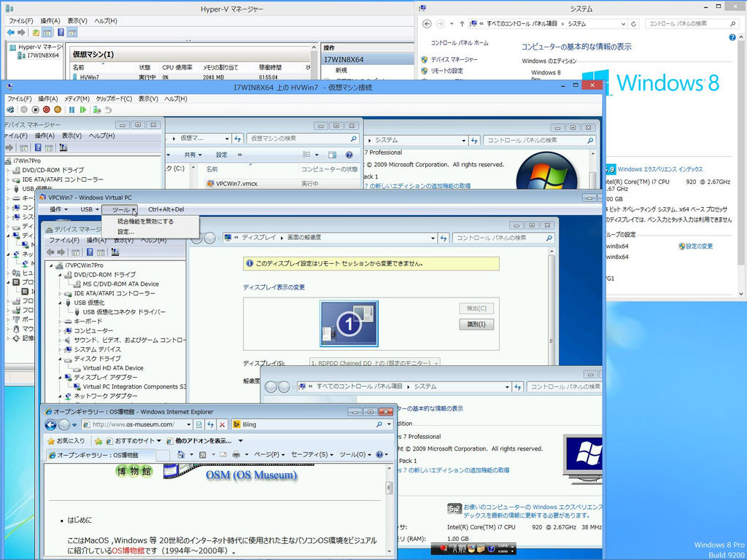This screenshot has height=560, width=747.
Task: Go back in the Internet Explorer window
Action: pyautogui.click(x=50, y=424)
